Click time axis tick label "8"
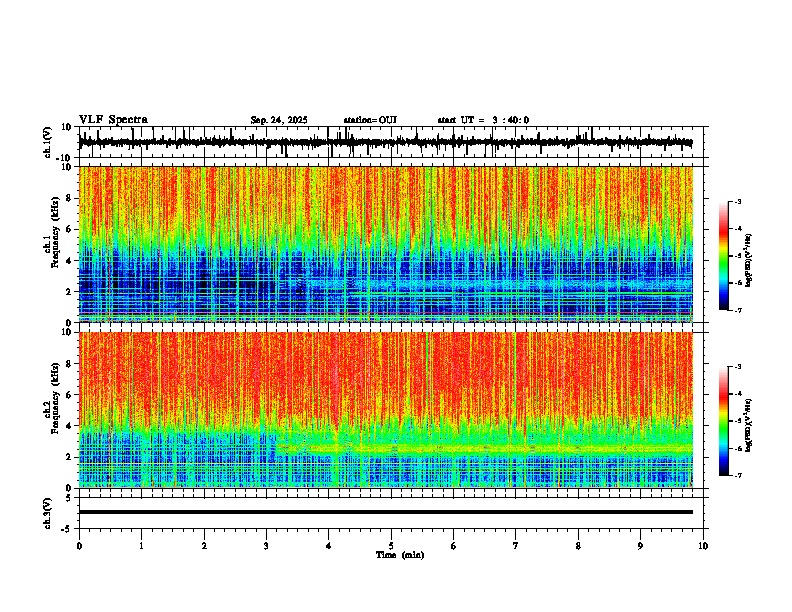 (x=578, y=546)
